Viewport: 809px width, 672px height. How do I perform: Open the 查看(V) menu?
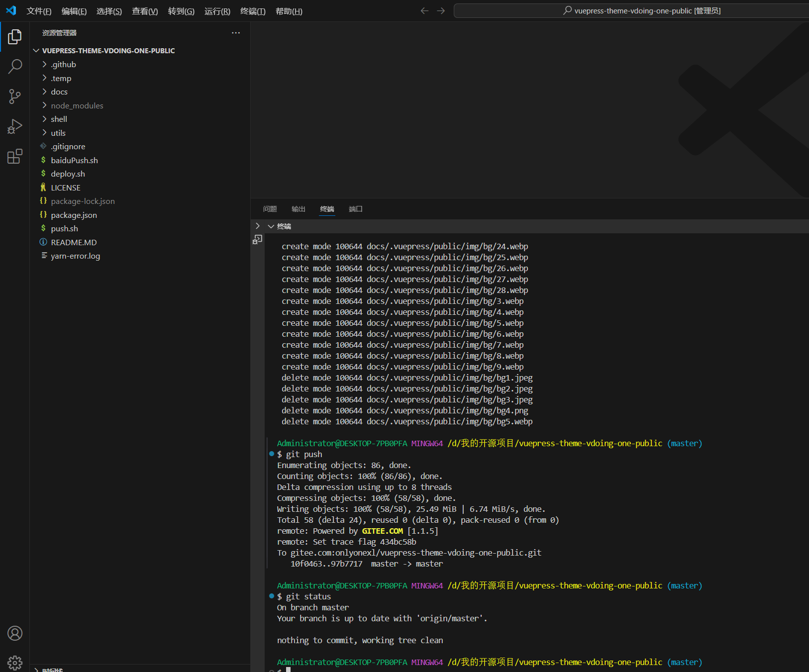pyautogui.click(x=145, y=11)
